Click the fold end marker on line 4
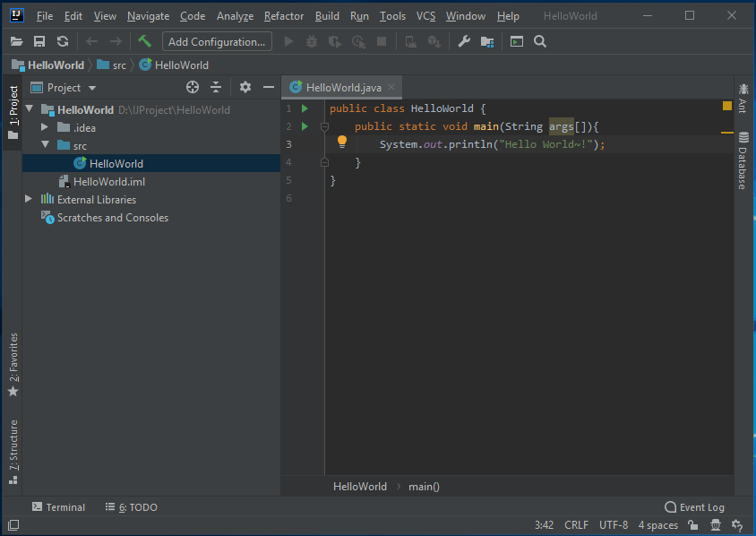Screen dimensions: 756x536 point(324,162)
